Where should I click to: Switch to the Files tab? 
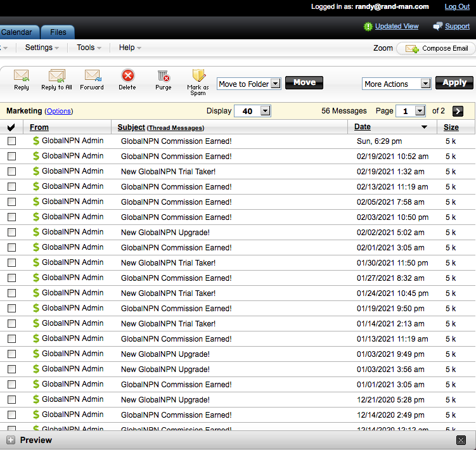[x=58, y=32]
